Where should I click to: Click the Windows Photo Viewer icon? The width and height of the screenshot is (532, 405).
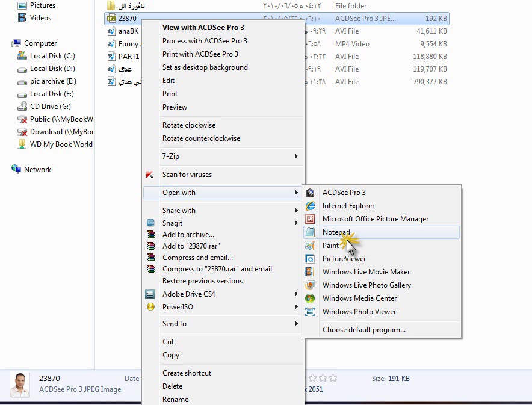click(x=310, y=312)
